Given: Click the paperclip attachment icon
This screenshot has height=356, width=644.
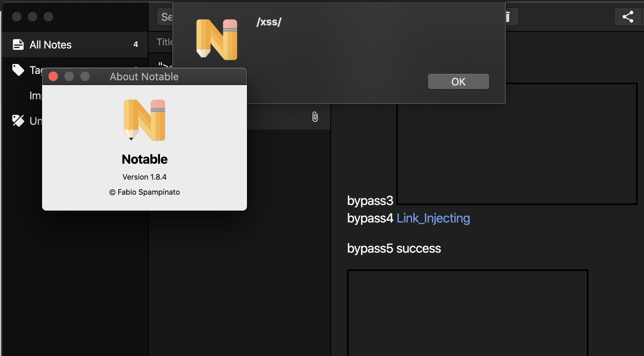Looking at the screenshot, I should (x=315, y=117).
